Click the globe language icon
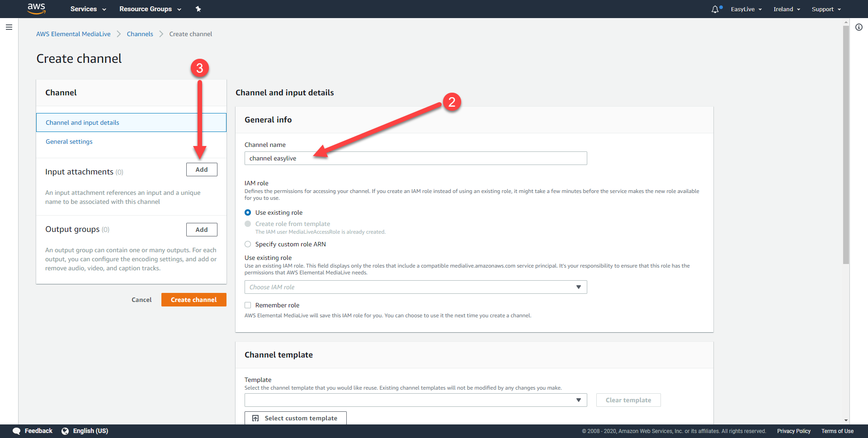This screenshot has width=868, height=438. [65, 431]
